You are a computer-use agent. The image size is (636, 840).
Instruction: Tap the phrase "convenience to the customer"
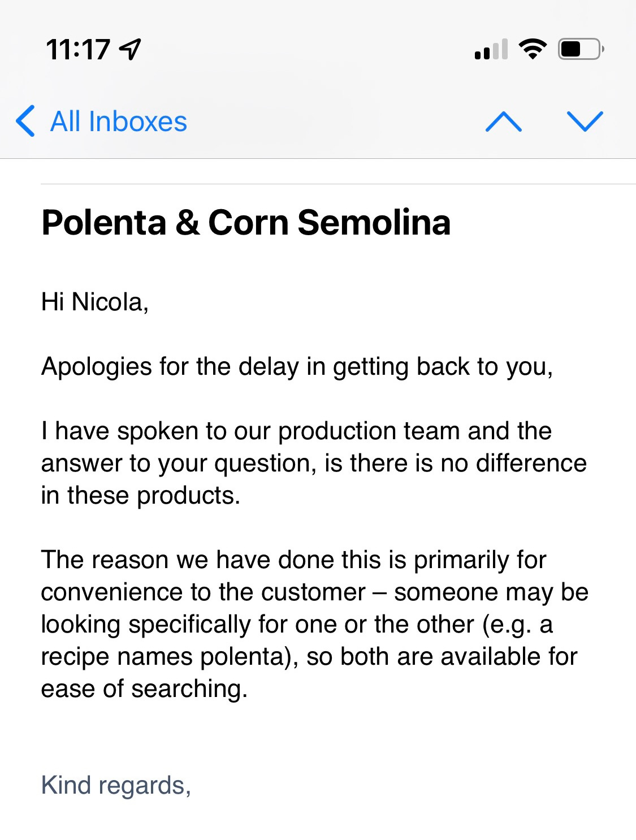point(203,592)
